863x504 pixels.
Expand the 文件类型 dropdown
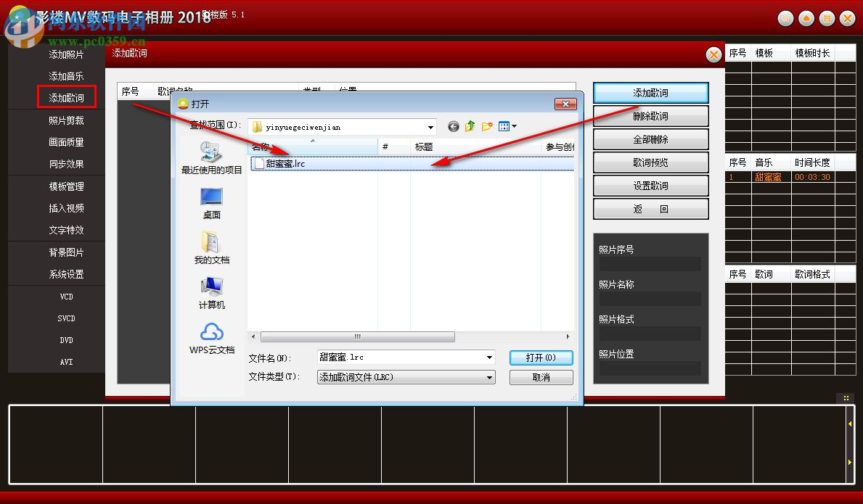(489, 377)
